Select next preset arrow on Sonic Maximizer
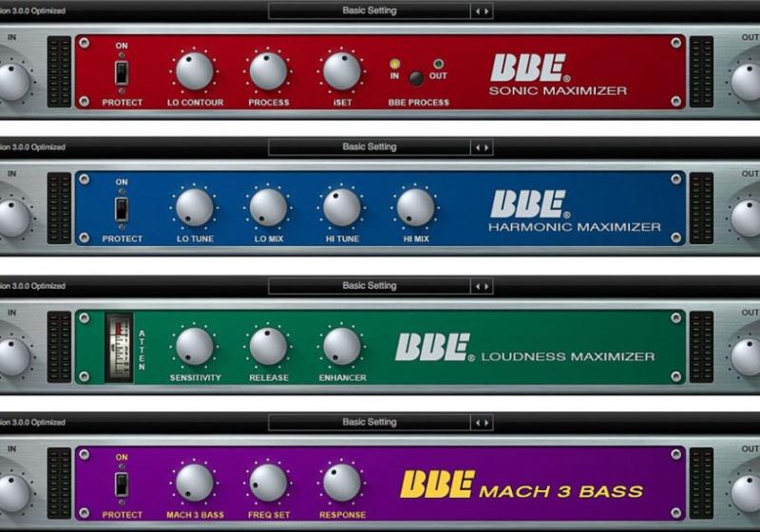Viewport: 760px width, 532px height. tap(486, 11)
